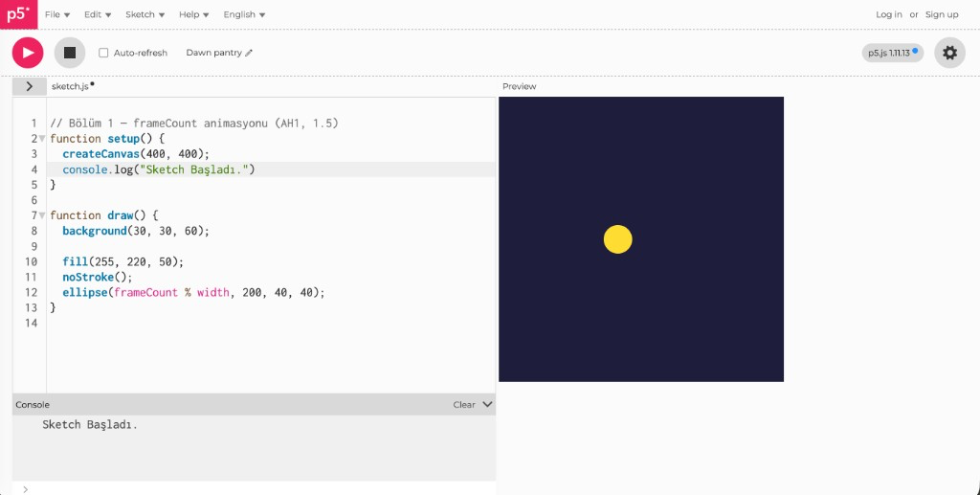Enable the Auto-refresh checkbox
Viewport: 980px width, 495px height.
tap(103, 53)
